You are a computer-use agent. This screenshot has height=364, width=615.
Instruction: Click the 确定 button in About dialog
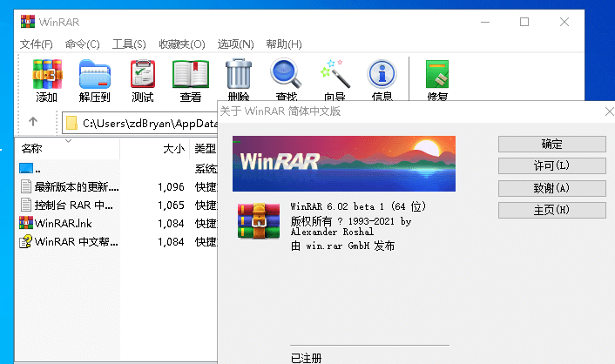[551, 144]
